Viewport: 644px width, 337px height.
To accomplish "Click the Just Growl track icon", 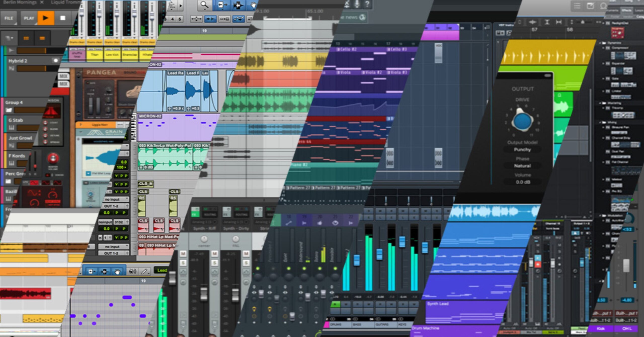I will click(x=12, y=145).
